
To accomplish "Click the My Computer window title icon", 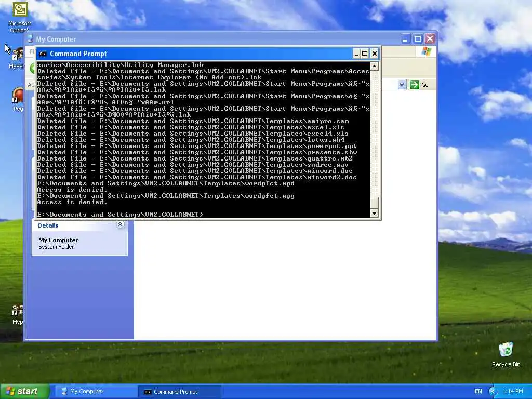I will coord(31,39).
